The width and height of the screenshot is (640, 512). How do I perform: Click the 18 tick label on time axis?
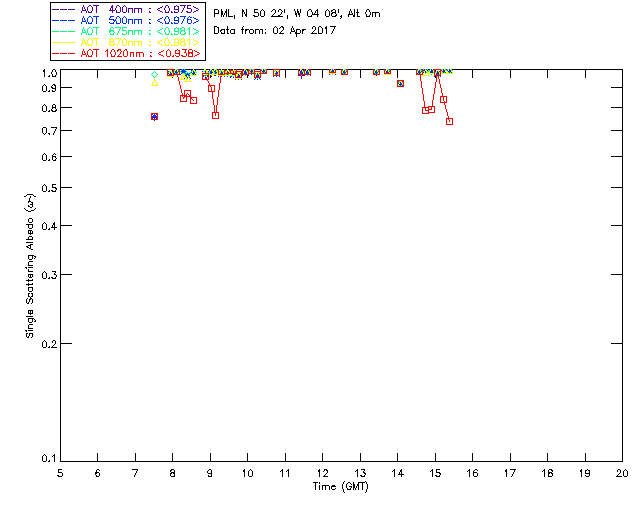pos(547,473)
